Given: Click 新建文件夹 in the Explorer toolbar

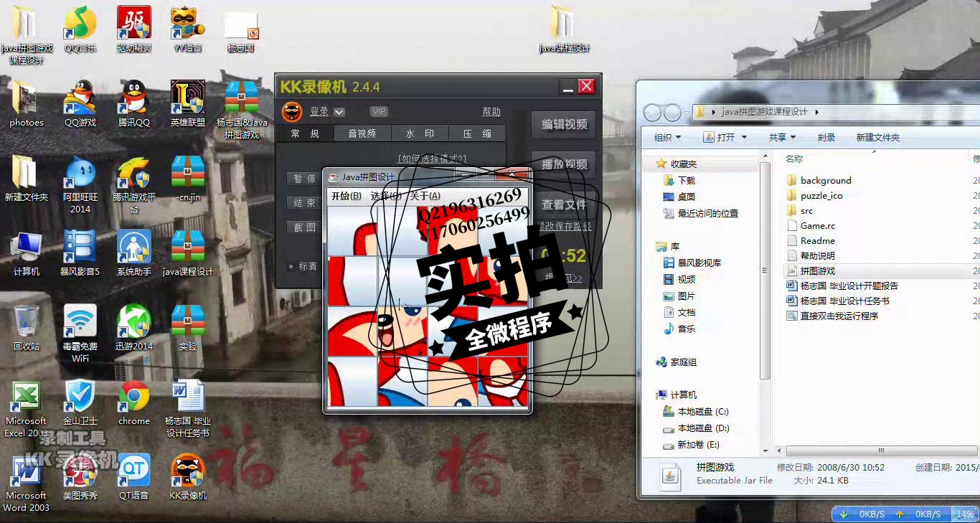Looking at the screenshot, I should tap(877, 137).
